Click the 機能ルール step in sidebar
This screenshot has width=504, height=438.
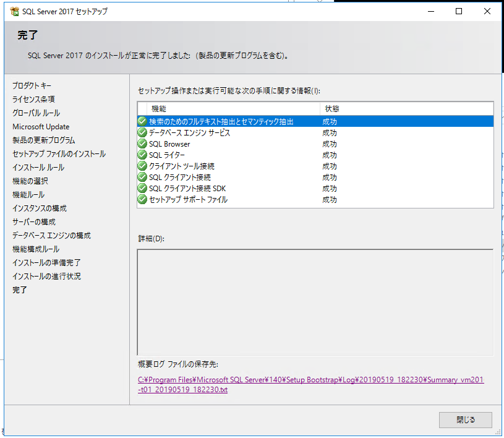tap(28, 194)
